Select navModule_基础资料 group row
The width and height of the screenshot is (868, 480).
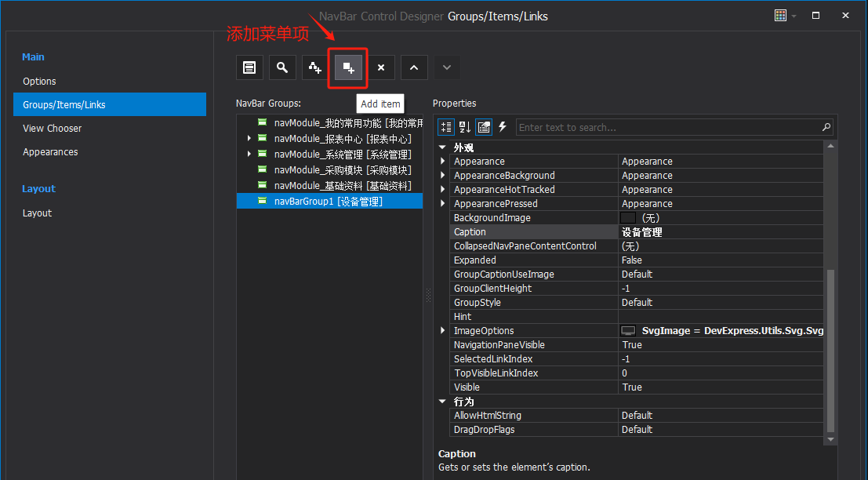coord(329,185)
